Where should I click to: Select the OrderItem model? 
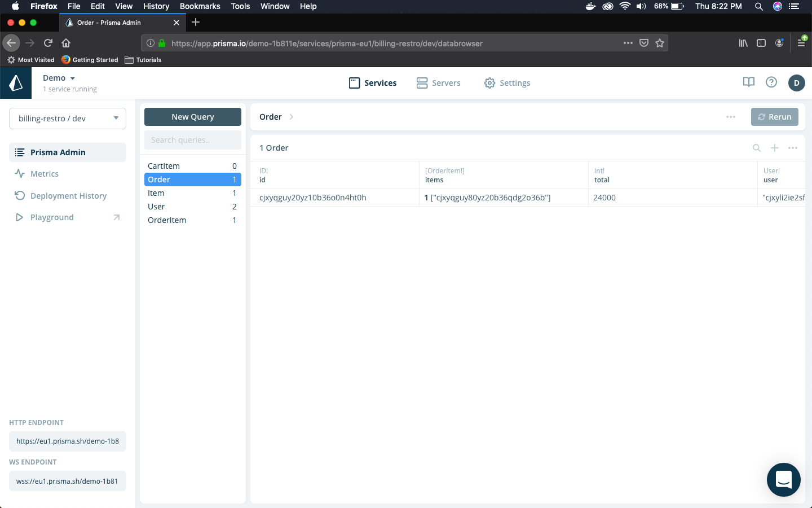[x=193, y=220]
